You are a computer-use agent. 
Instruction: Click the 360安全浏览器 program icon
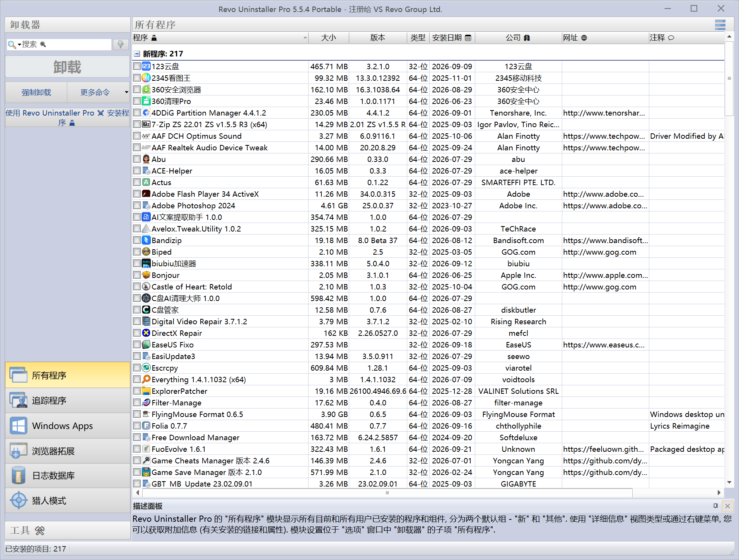tap(146, 89)
